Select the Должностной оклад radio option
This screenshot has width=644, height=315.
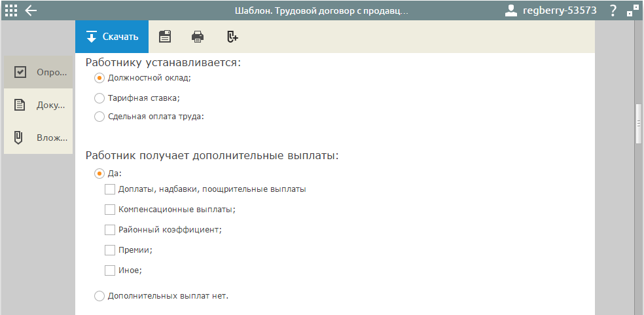(99, 78)
